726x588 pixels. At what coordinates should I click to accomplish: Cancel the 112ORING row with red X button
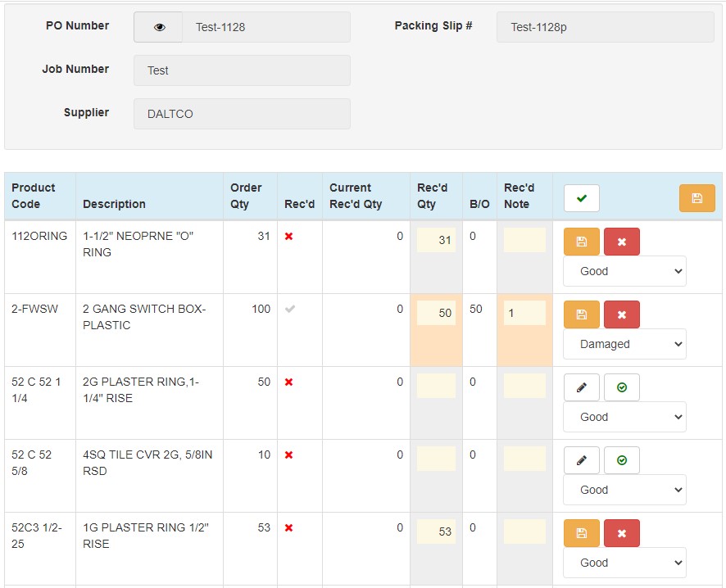tap(622, 242)
